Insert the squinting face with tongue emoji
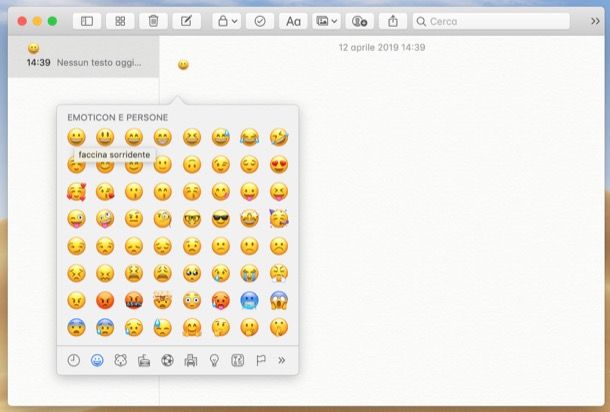This screenshot has height=412, width=610. click(279, 192)
